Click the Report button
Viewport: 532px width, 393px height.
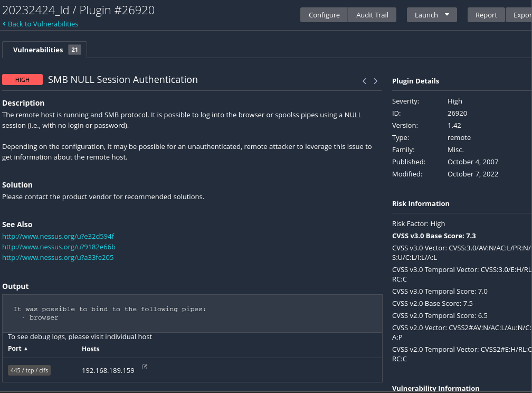click(x=486, y=15)
